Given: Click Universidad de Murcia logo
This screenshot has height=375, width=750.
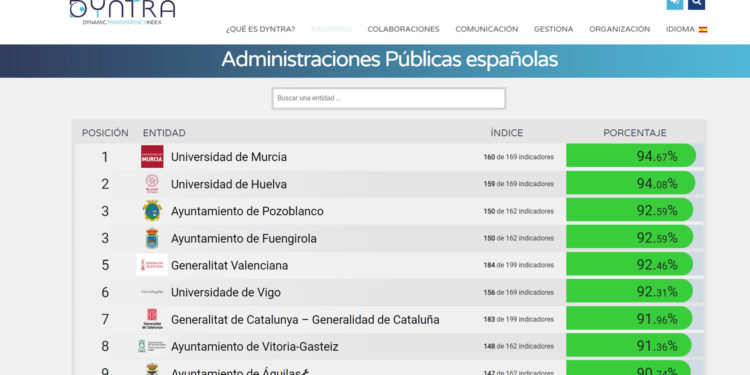Looking at the screenshot, I should tap(152, 157).
